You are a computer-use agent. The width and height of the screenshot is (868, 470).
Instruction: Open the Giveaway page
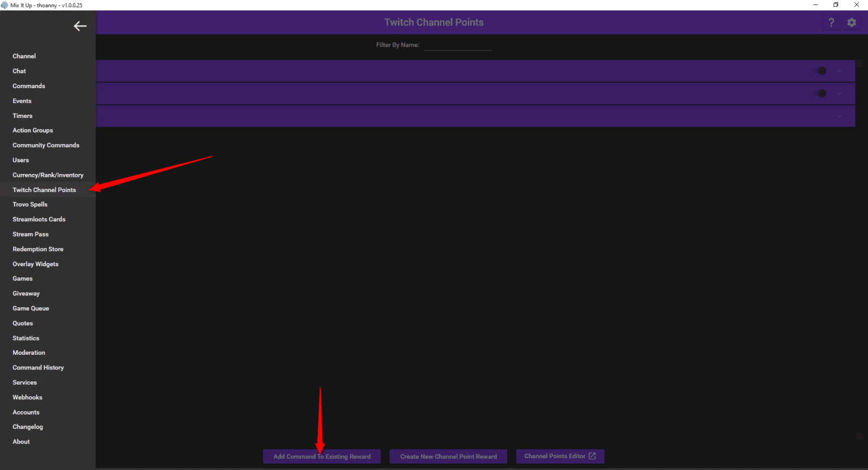pos(26,294)
